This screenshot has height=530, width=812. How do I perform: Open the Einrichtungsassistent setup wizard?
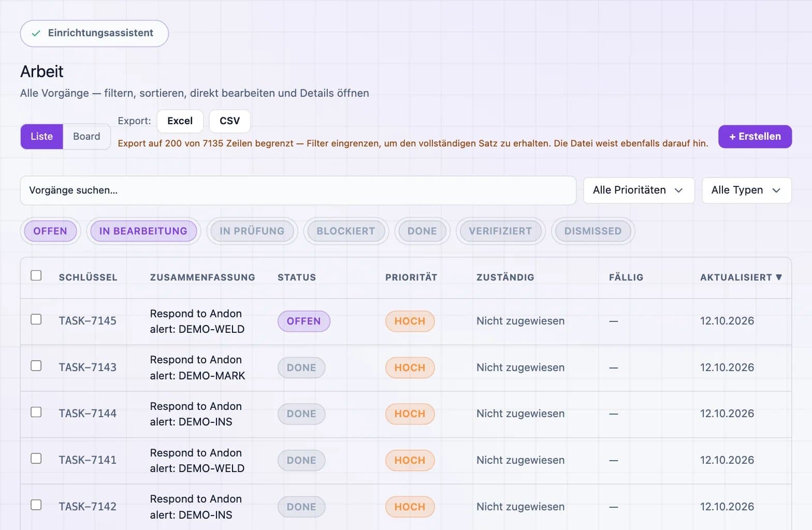(94, 33)
